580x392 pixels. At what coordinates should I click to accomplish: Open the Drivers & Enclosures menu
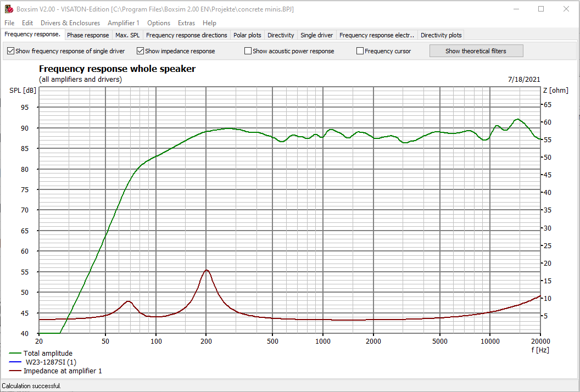70,23
